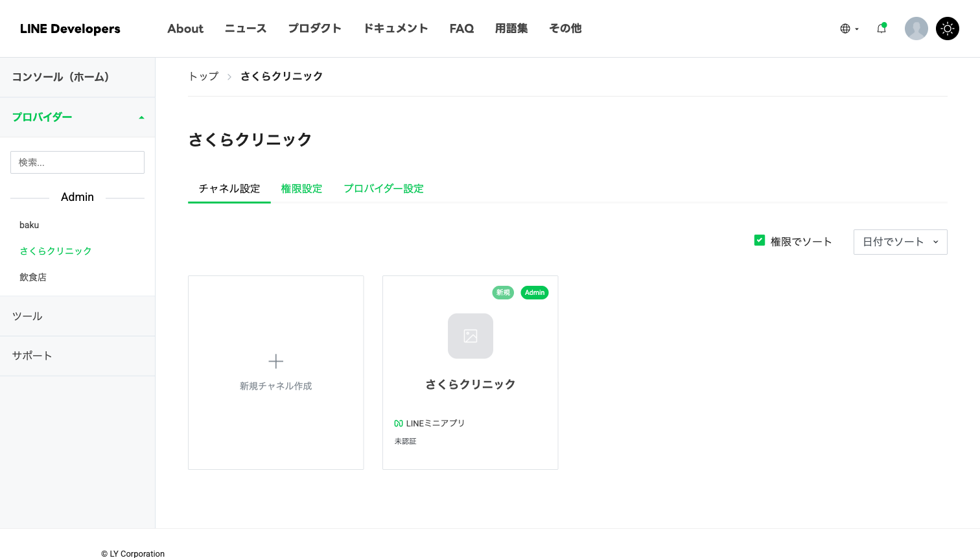Click the LINEミニアプリ icon on card
The height and width of the screenshot is (558, 980).
[399, 423]
